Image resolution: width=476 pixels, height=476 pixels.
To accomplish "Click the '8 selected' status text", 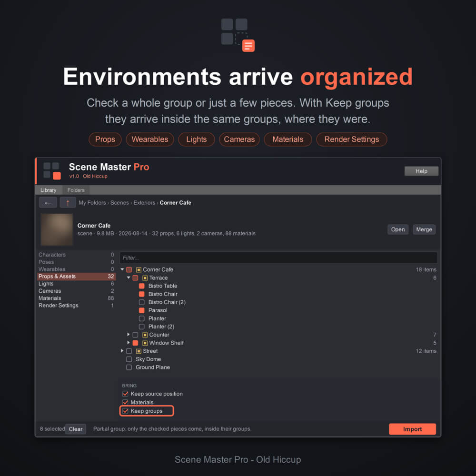I will [x=52, y=429].
